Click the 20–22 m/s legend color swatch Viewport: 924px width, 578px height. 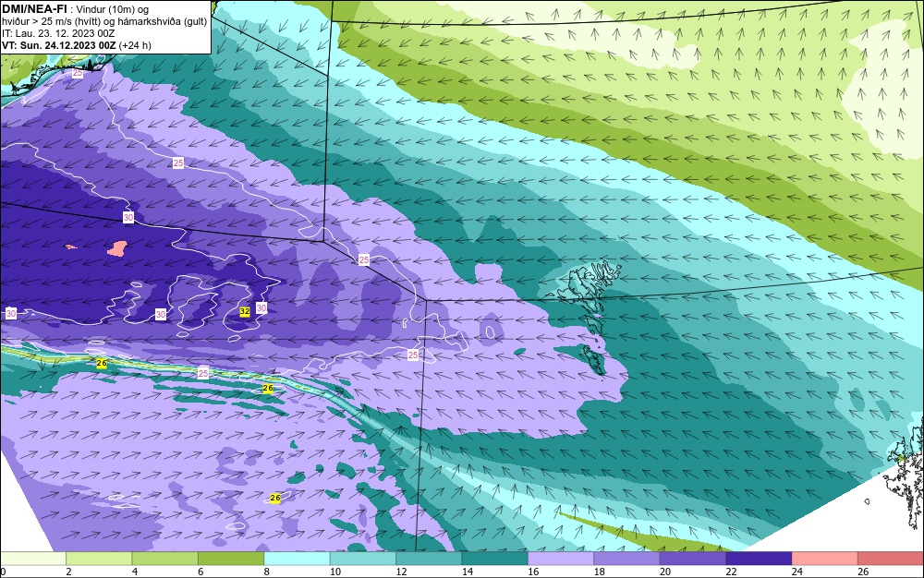coord(693,559)
